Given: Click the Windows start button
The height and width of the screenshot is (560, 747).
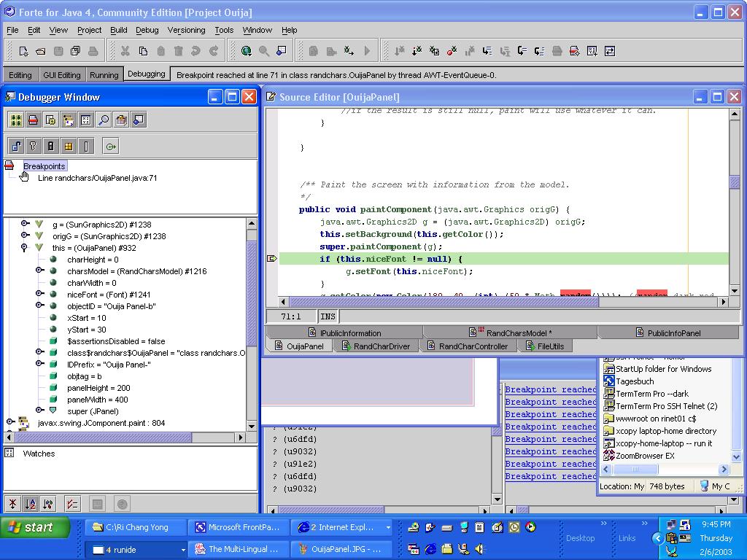Looking at the screenshot, I should coord(35,527).
